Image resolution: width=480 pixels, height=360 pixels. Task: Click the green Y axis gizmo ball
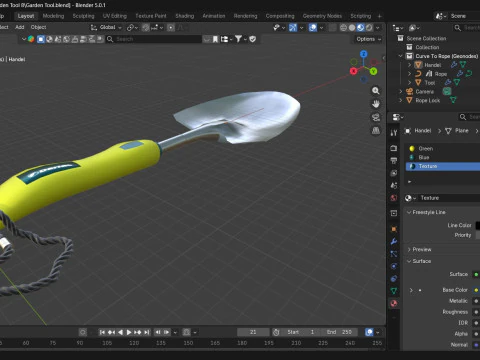[x=373, y=71]
